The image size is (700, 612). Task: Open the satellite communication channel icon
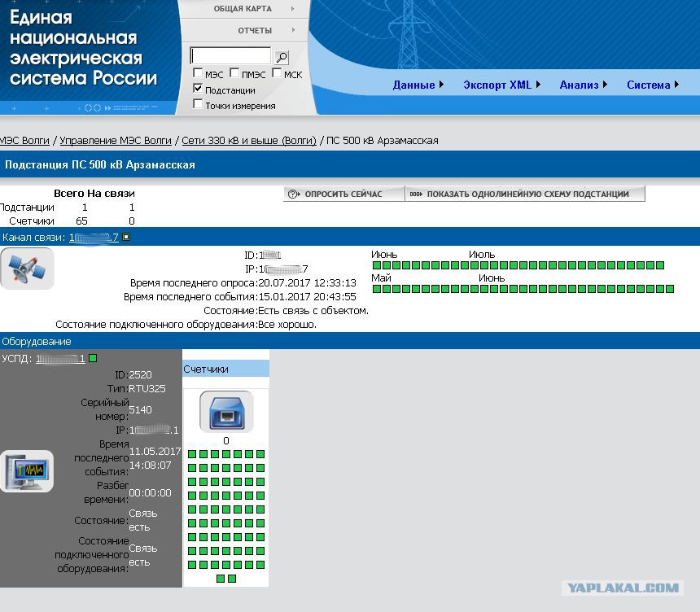click(x=27, y=269)
